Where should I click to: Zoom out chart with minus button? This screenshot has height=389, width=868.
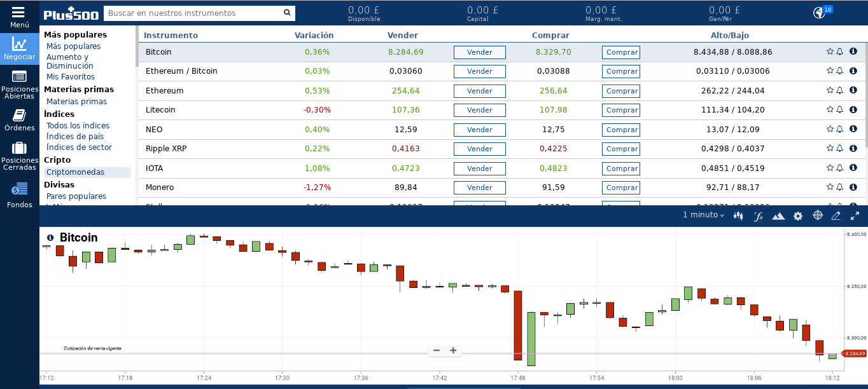436,350
